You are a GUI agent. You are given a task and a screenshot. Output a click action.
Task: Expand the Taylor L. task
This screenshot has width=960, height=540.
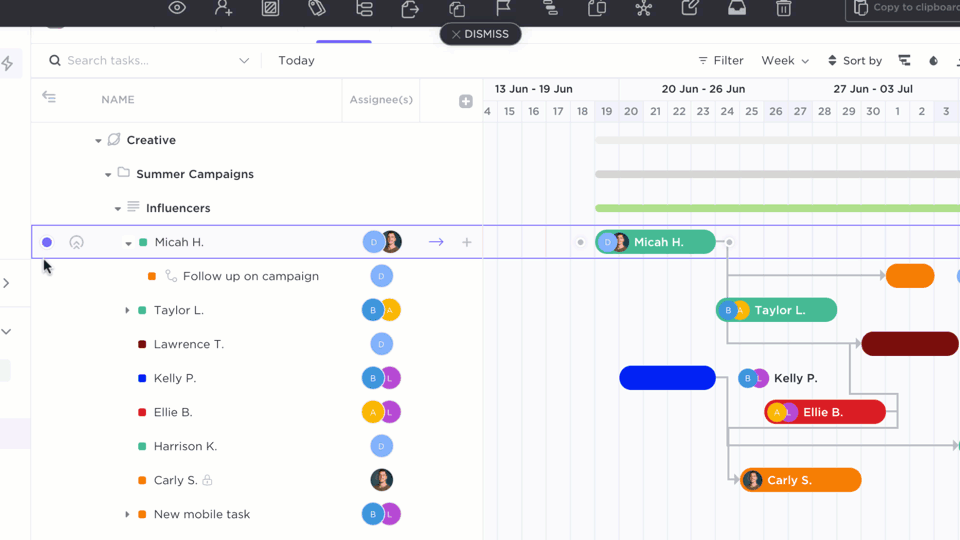[127, 310]
